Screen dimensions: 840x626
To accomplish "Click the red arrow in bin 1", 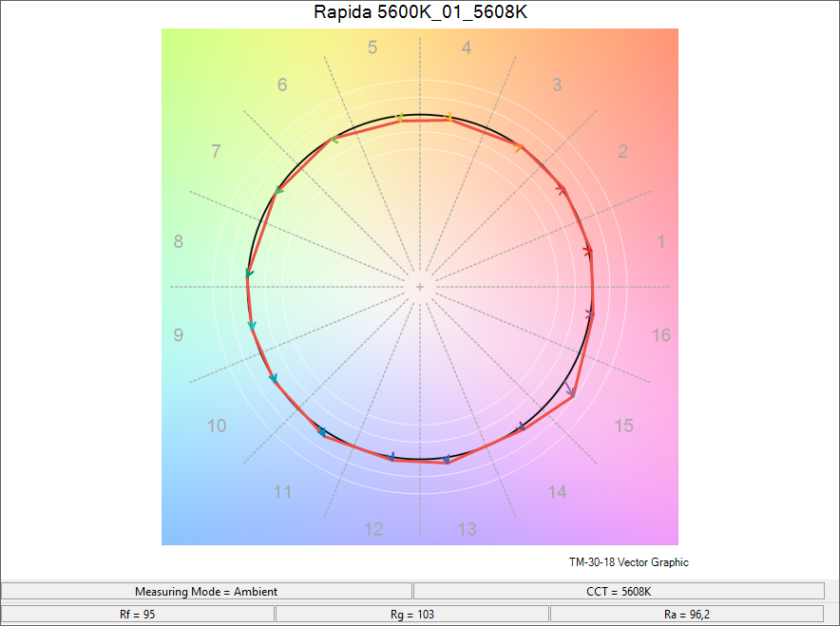I will [588, 251].
